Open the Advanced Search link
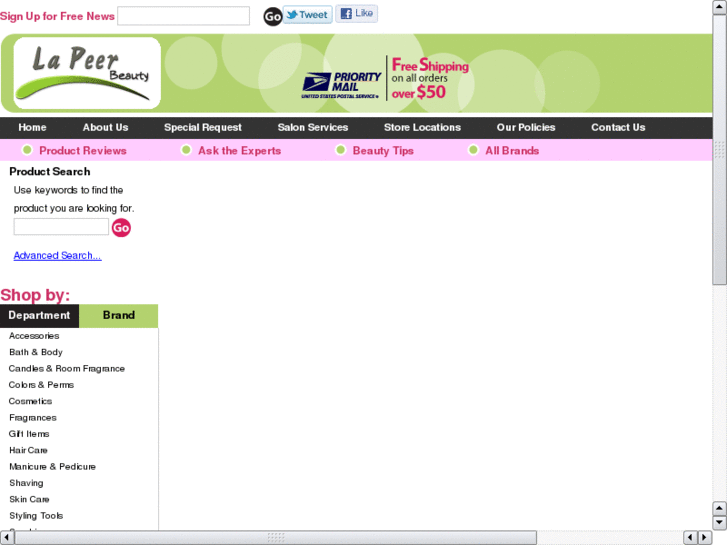The height and width of the screenshot is (545, 727). pyautogui.click(x=57, y=256)
